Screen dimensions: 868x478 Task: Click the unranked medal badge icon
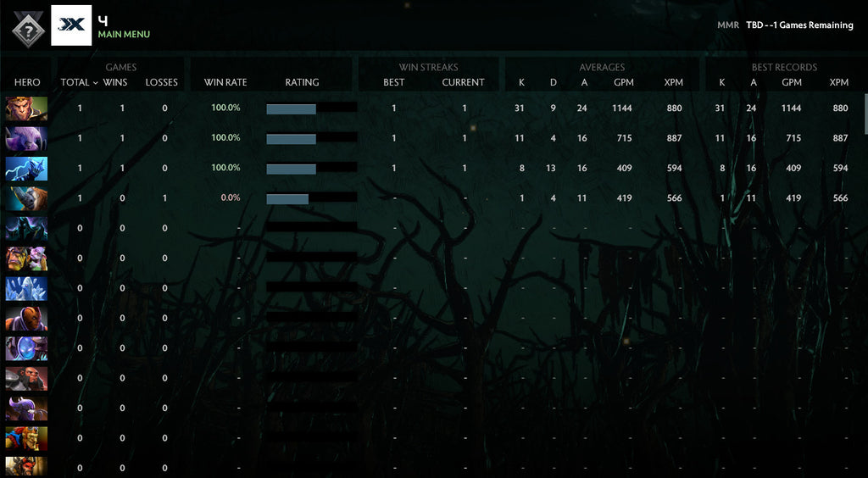(x=28, y=29)
